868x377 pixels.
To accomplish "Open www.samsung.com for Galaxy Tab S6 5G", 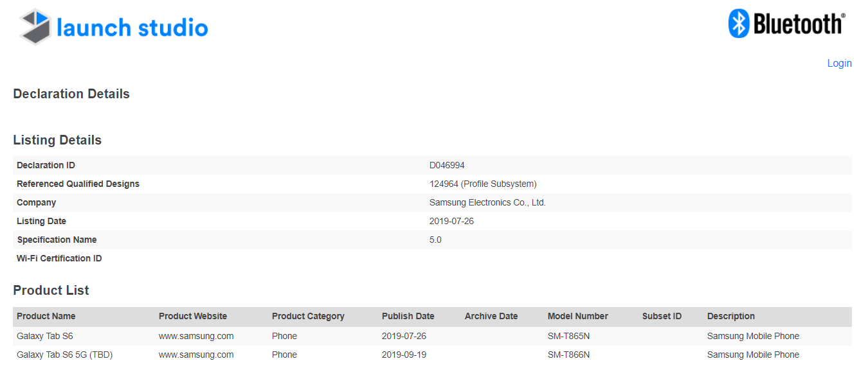I will click(x=196, y=355).
